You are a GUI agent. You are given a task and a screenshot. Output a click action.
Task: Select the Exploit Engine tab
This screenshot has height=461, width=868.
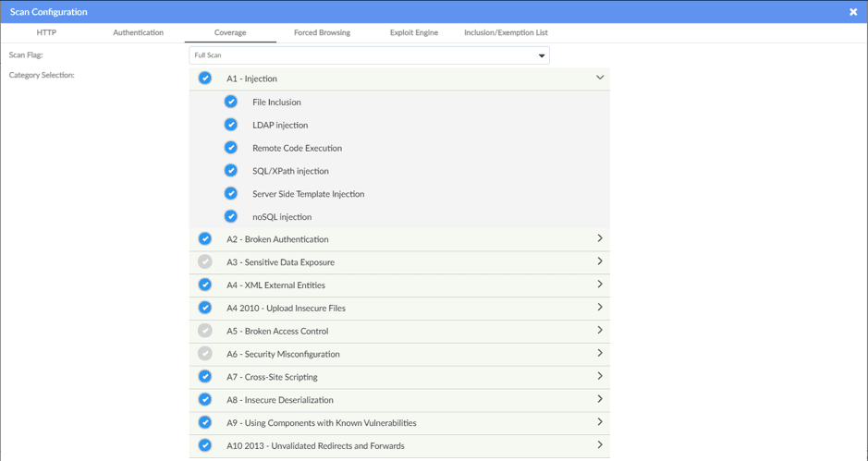click(413, 32)
